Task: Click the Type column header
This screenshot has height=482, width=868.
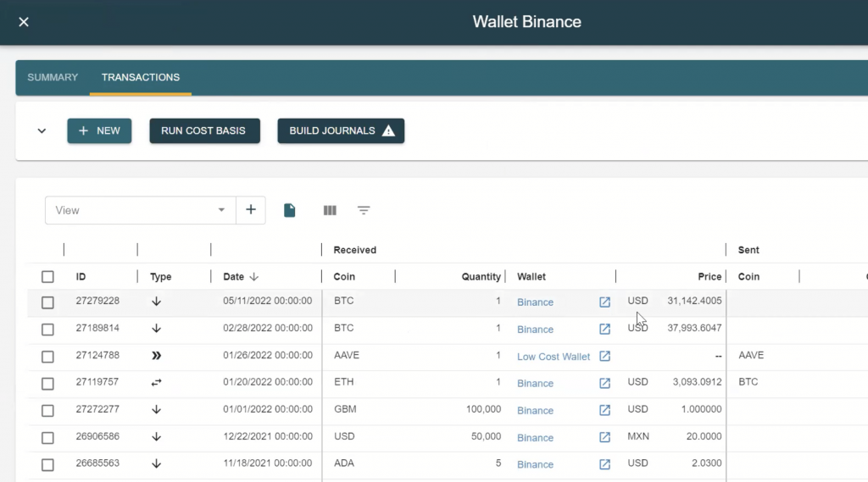Action: (160, 277)
